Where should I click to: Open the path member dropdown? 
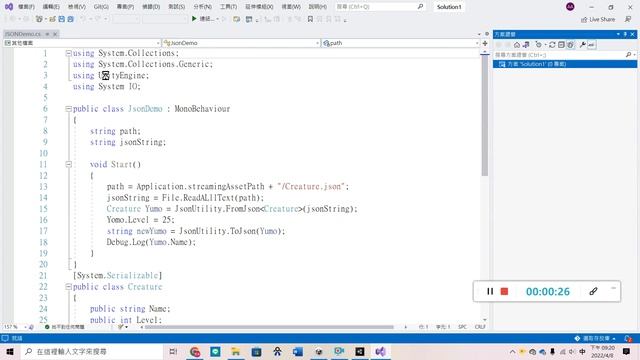[x=400, y=43]
